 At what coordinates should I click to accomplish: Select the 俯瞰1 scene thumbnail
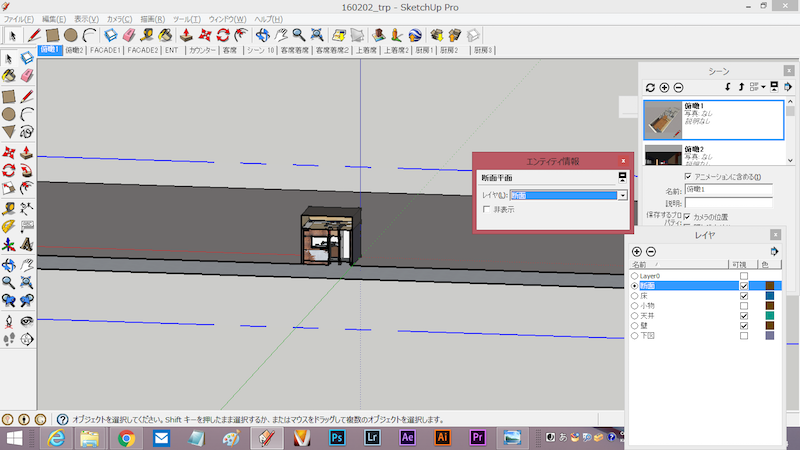click(x=664, y=119)
